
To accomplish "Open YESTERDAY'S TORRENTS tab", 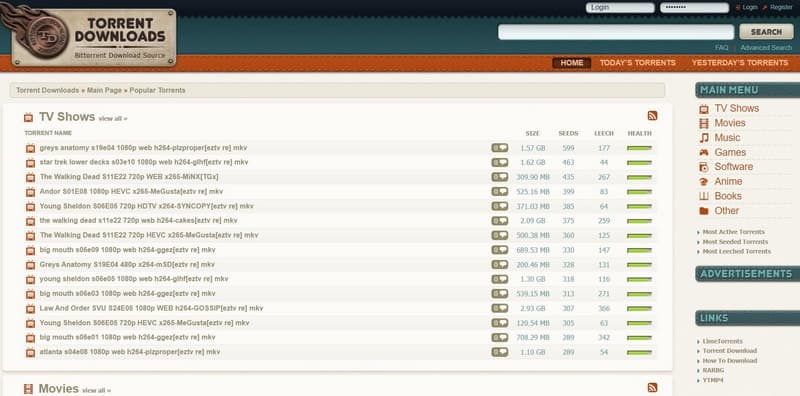I will coord(740,63).
